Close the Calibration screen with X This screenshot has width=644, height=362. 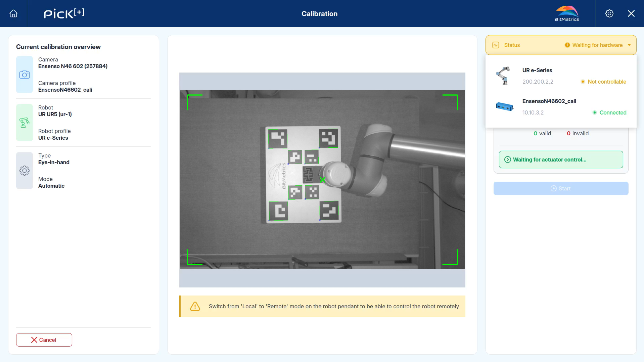631,13
